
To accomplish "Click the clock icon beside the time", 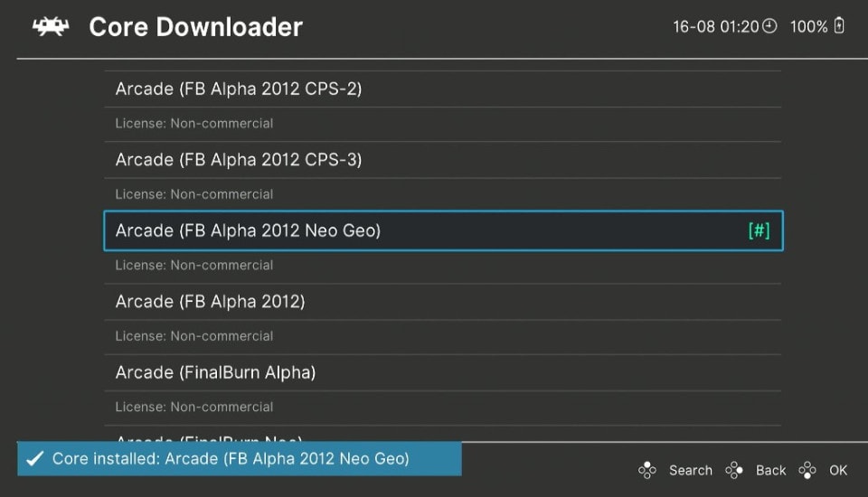I will pyautogui.click(x=769, y=26).
